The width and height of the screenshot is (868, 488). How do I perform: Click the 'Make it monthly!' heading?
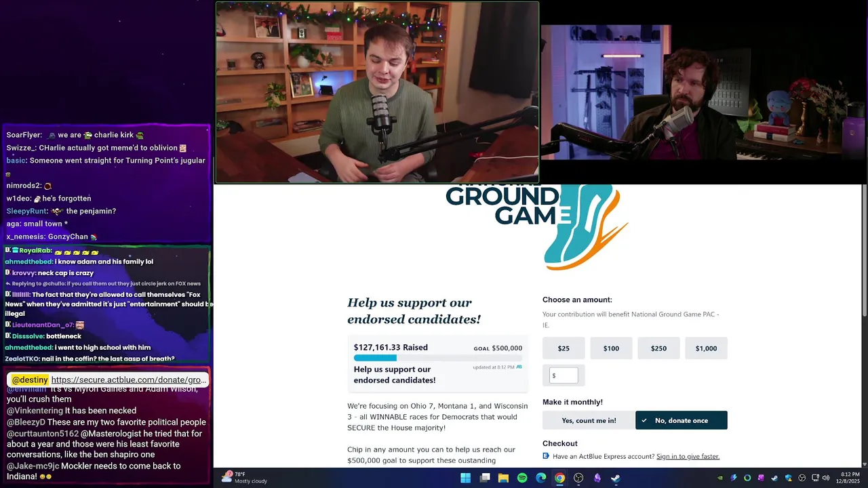pyautogui.click(x=572, y=402)
